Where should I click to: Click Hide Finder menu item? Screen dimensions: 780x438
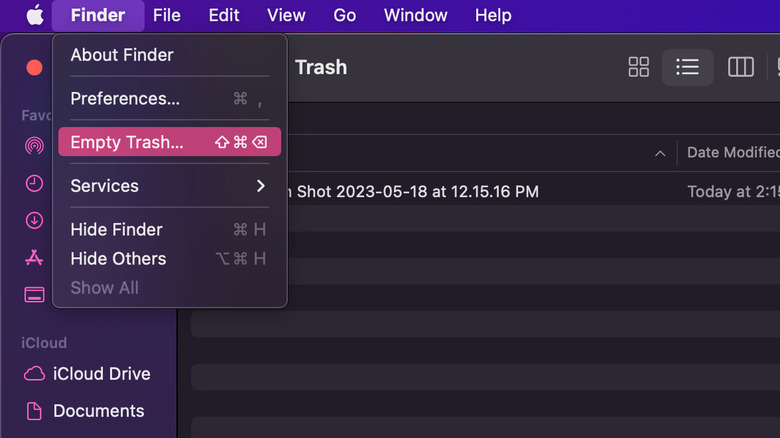116,229
